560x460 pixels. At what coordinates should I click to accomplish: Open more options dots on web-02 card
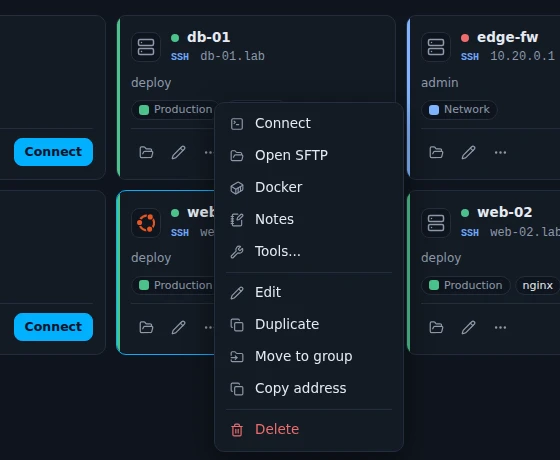coord(500,328)
